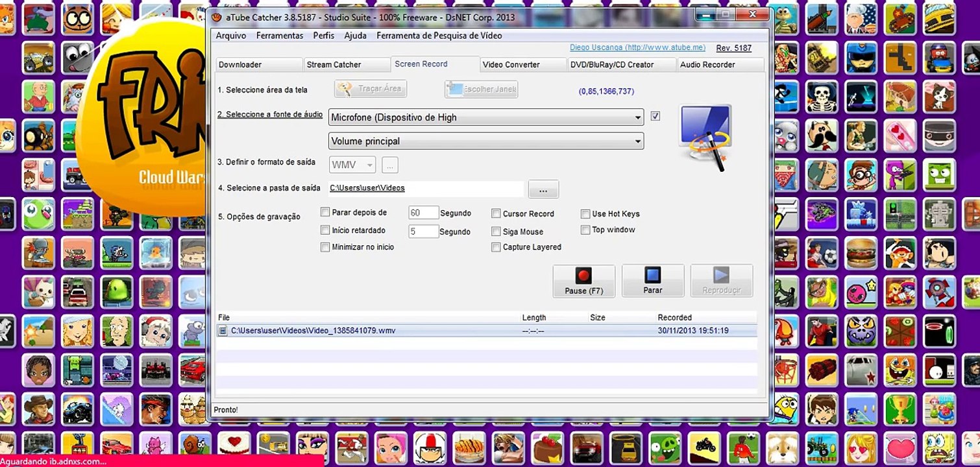The image size is (980, 467).
Task: Switch to the Video Converter tab
Action: 524,64
